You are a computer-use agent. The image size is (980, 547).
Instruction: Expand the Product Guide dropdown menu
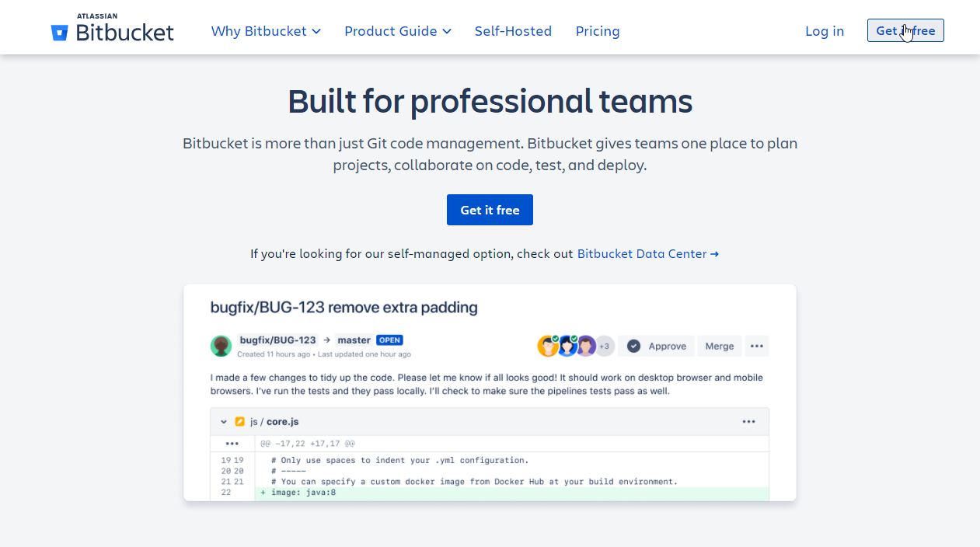pyautogui.click(x=397, y=31)
